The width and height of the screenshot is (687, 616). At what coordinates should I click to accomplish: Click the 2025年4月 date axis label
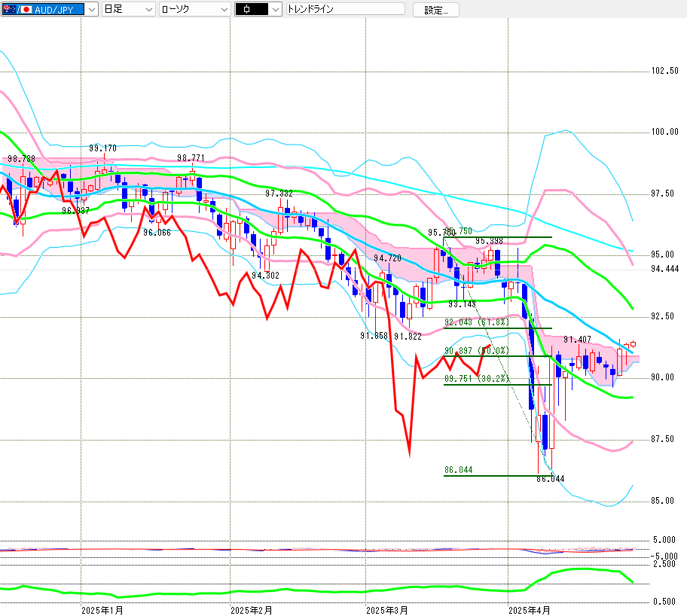pos(530,610)
